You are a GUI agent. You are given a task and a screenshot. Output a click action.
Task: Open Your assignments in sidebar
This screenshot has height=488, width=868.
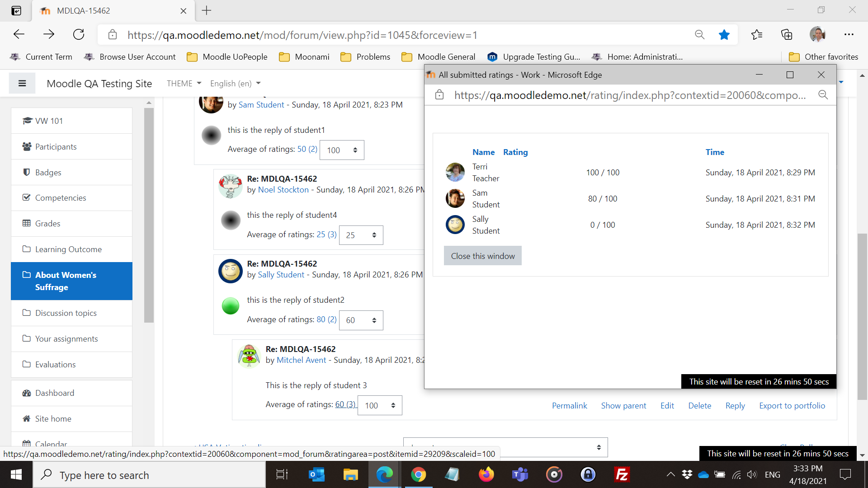tap(71, 339)
